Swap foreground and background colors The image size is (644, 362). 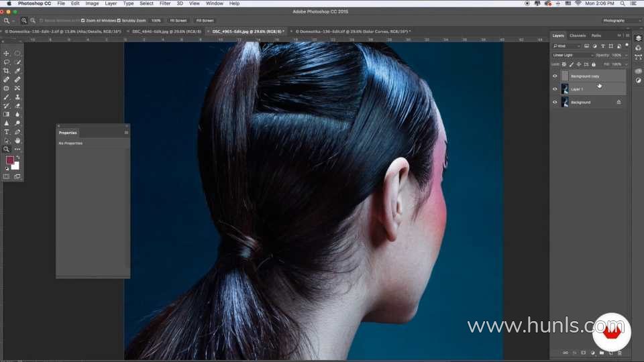point(17,158)
